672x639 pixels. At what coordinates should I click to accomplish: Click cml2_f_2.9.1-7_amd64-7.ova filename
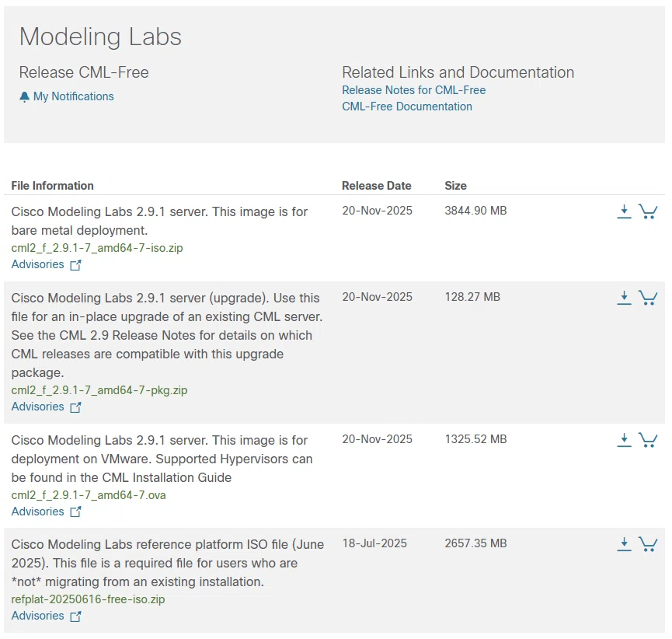pyautogui.click(x=89, y=495)
